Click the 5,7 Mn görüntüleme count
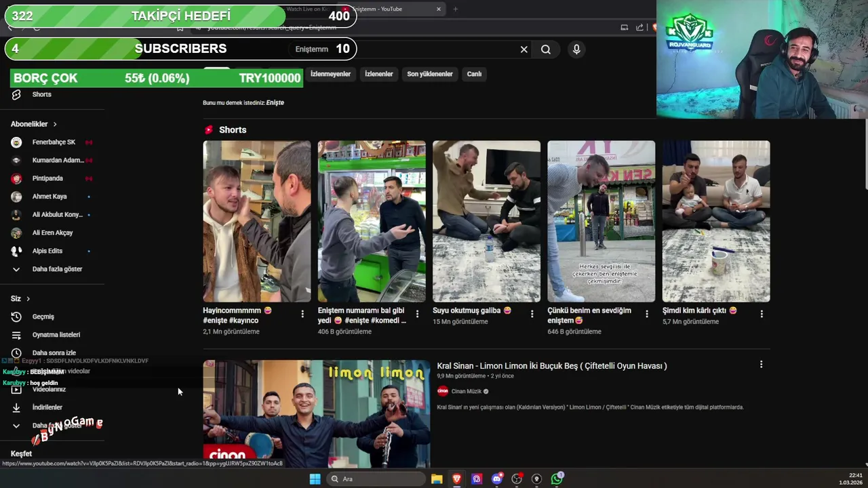 tap(690, 321)
